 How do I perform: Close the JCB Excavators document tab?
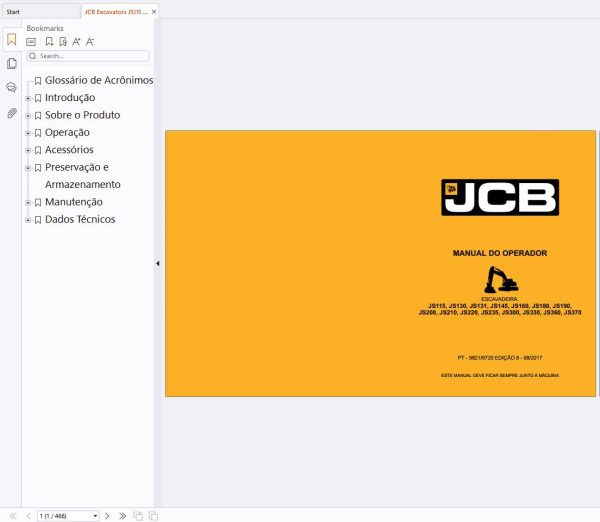(154, 12)
